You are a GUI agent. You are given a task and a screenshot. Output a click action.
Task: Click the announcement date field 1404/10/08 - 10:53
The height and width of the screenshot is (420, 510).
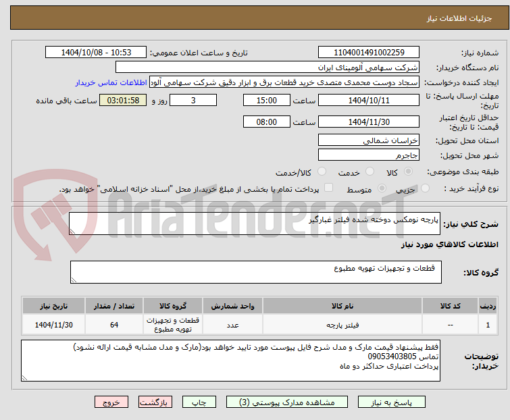[x=96, y=53]
